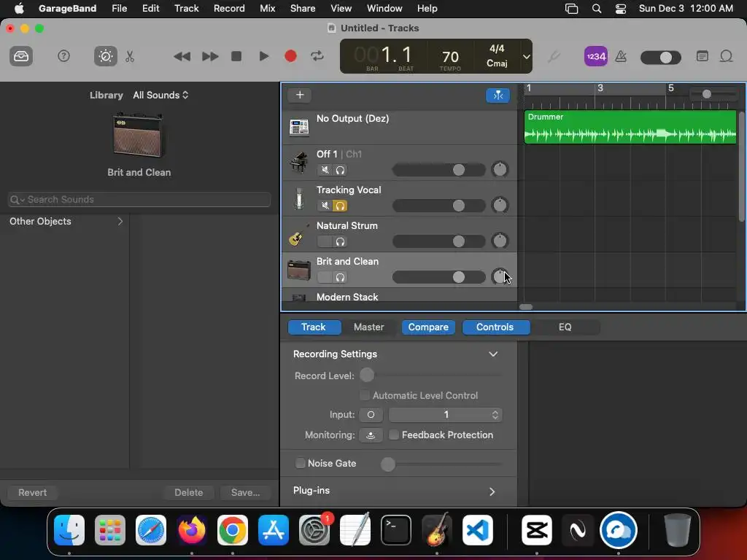Open the Notepad button in toolbar
The width and height of the screenshot is (747, 560).
click(702, 57)
